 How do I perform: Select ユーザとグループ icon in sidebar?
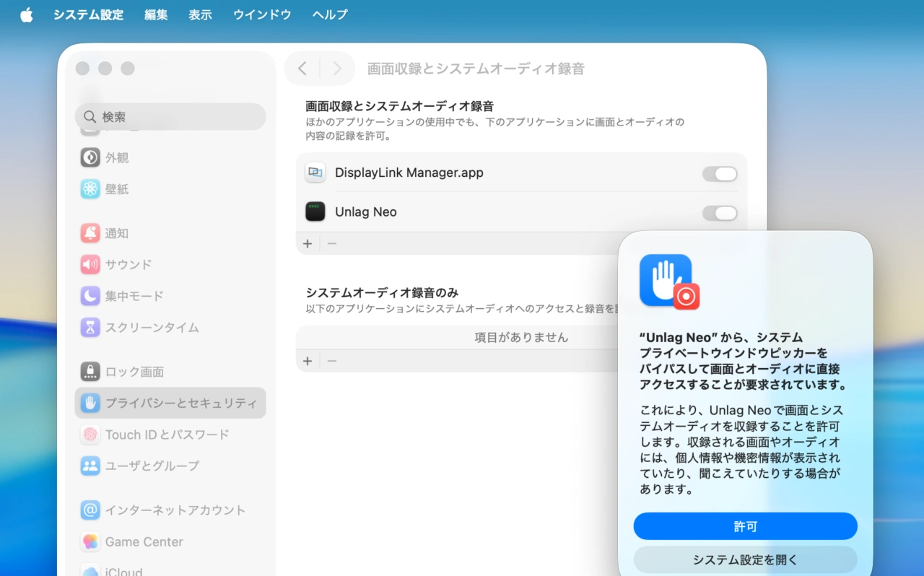tap(90, 466)
